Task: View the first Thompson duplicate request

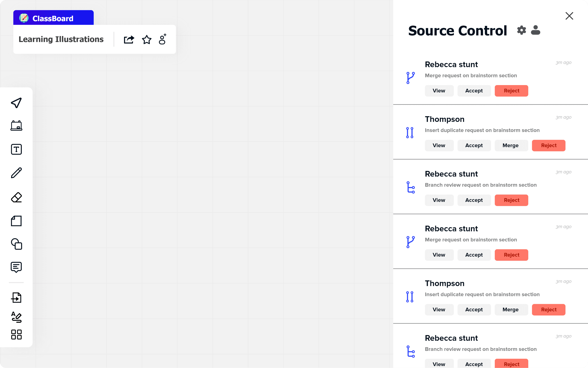Action: click(x=439, y=146)
